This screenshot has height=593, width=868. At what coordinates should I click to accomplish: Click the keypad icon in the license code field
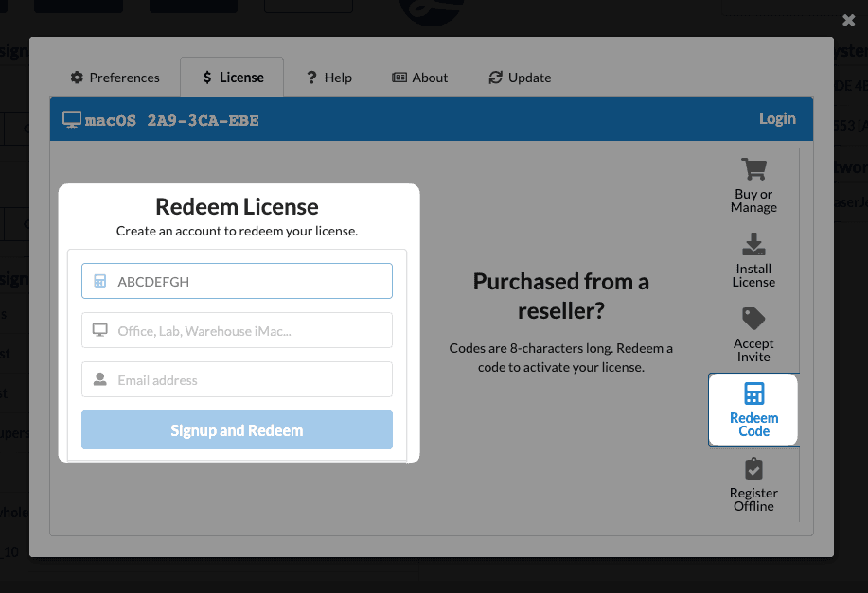click(98, 281)
